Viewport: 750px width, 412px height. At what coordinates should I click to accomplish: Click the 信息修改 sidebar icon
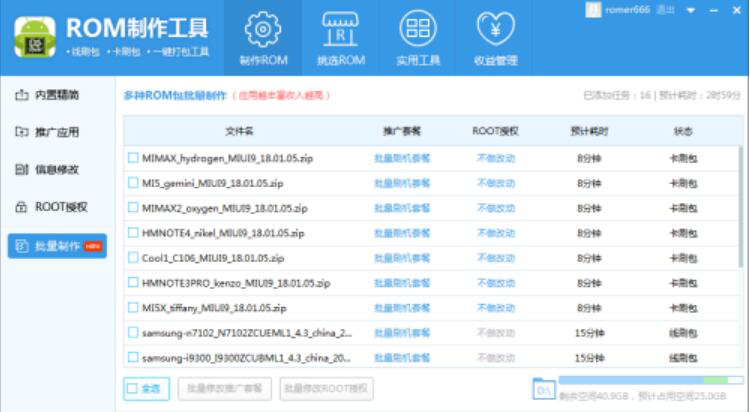click(x=22, y=169)
